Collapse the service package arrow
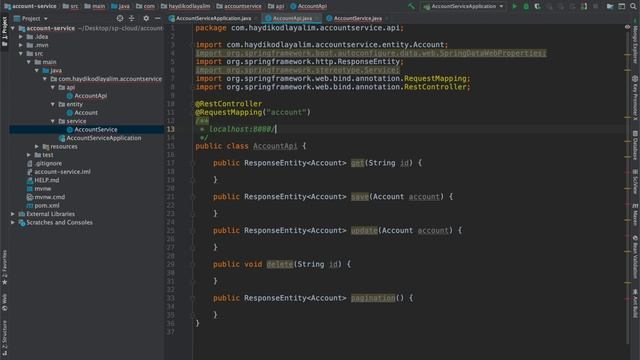 pyautogui.click(x=53, y=121)
